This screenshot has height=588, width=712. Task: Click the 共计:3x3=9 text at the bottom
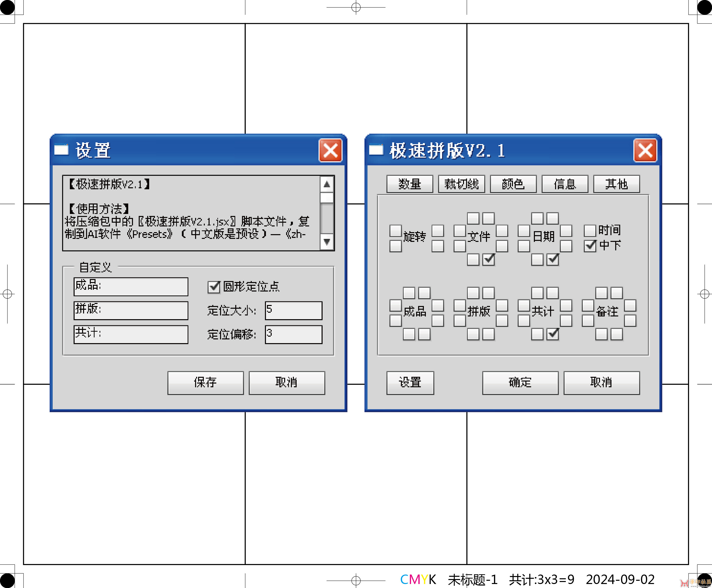point(542,580)
